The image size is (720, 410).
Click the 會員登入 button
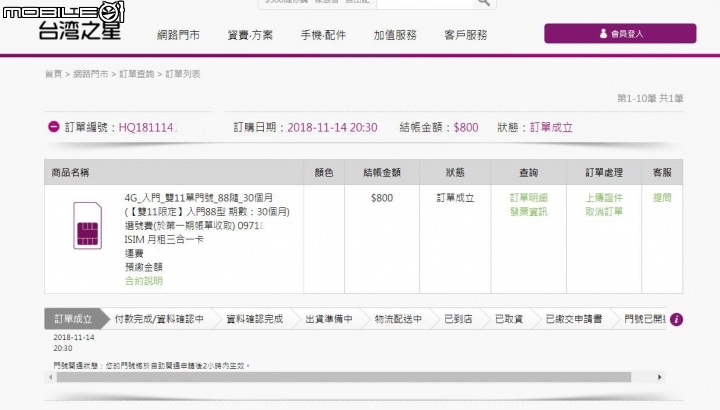click(620, 34)
